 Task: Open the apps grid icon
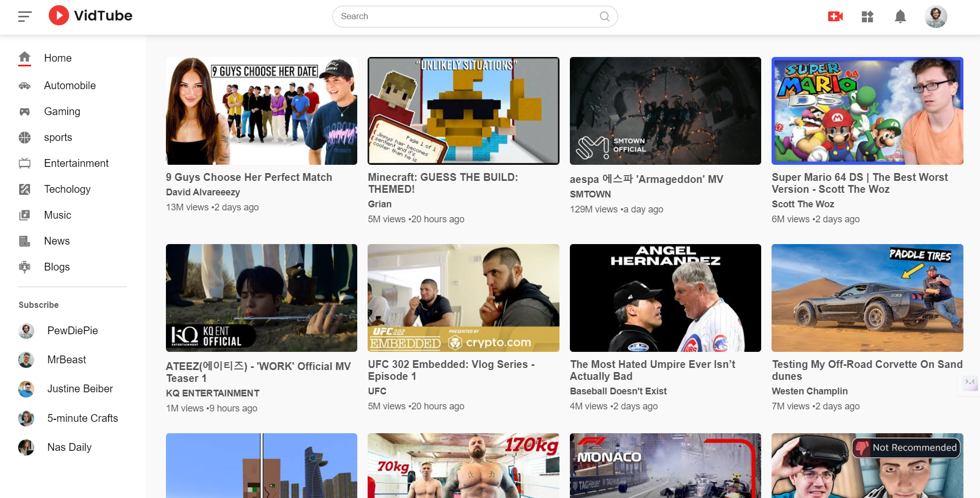tap(867, 17)
